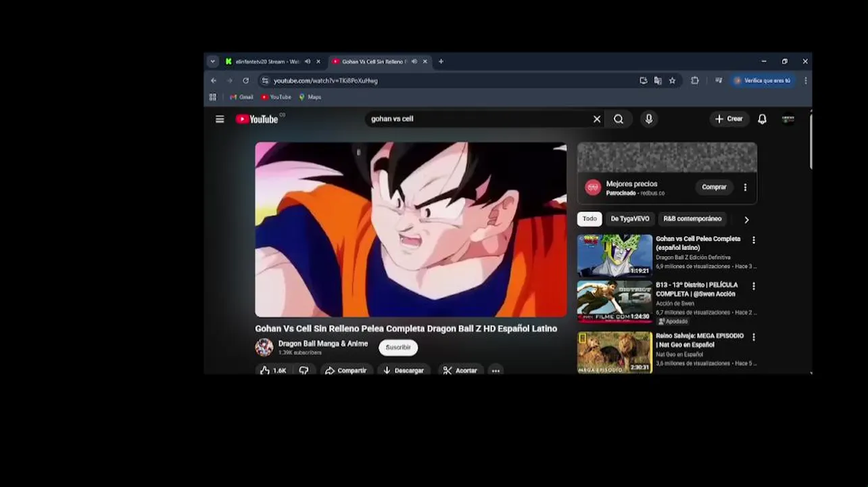Open B13 - 13º Distrito thumbnail
Image resolution: width=868 pixels, height=487 pixels.
coord(614,302)
